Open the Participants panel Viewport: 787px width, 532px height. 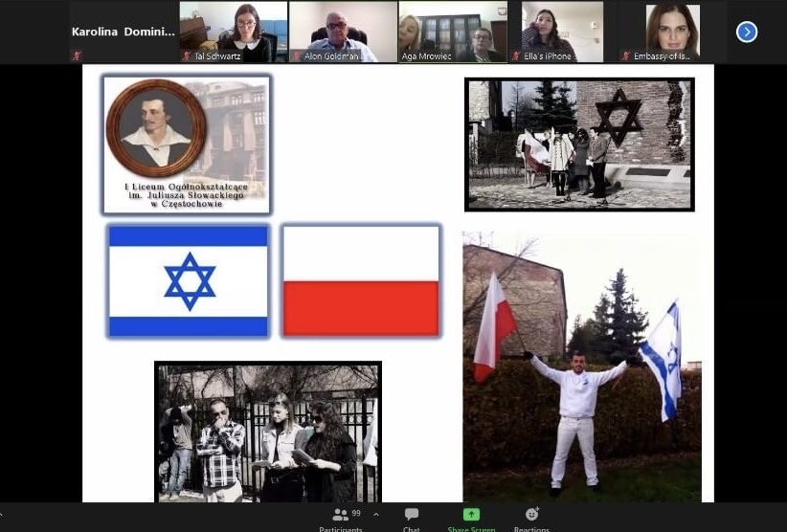click(341, 519)
